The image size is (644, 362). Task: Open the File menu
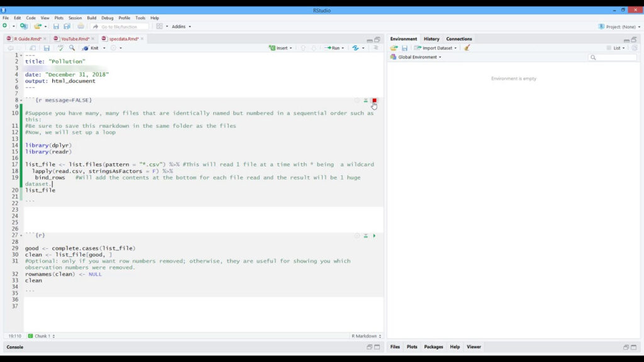coord(6,18)
